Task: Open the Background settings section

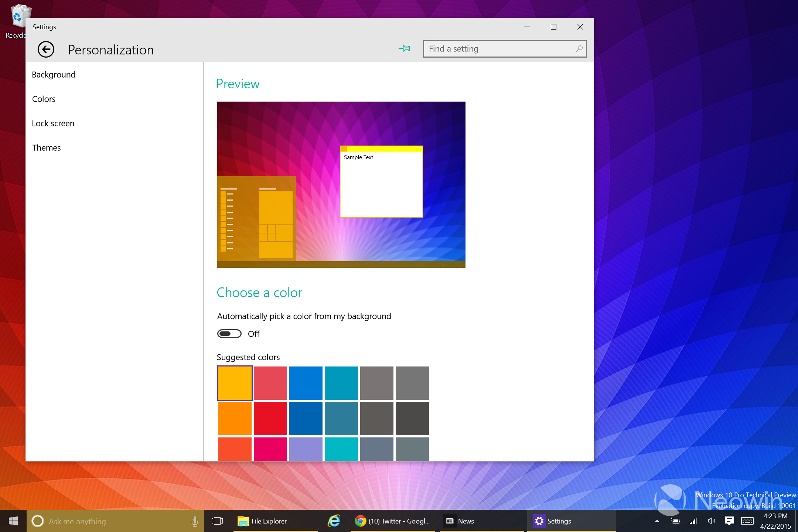Action: tap(54, 75)
